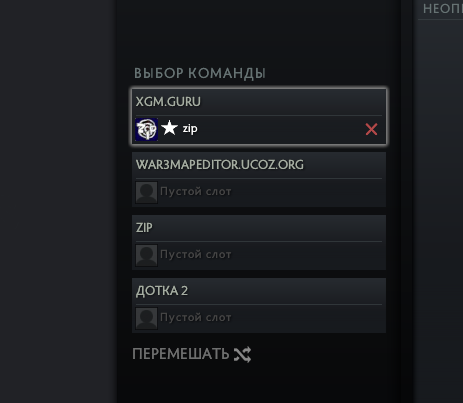The height and width of the screenshot is (403, 463).
Task: Join the WAR3MAPEDITOR.UCOZ.ORG empty slot text
Action: tap(196, 192)
